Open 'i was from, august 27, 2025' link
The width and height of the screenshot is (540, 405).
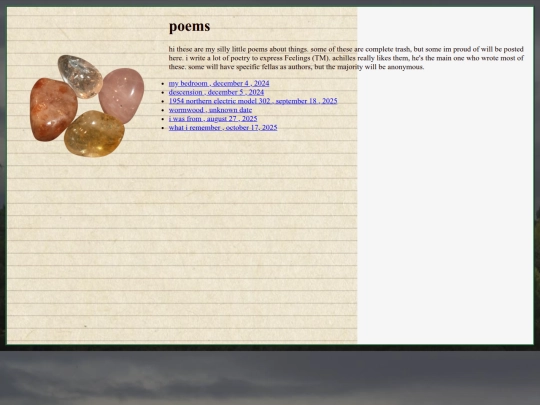213,119
